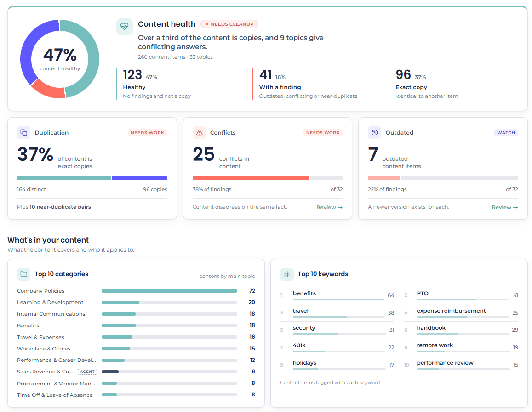Click the 7 outdated items figure

point(373,154)
